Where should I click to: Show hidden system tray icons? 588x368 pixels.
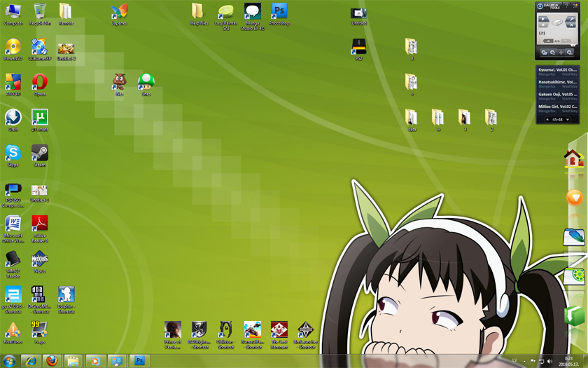[x=524, y=361]
